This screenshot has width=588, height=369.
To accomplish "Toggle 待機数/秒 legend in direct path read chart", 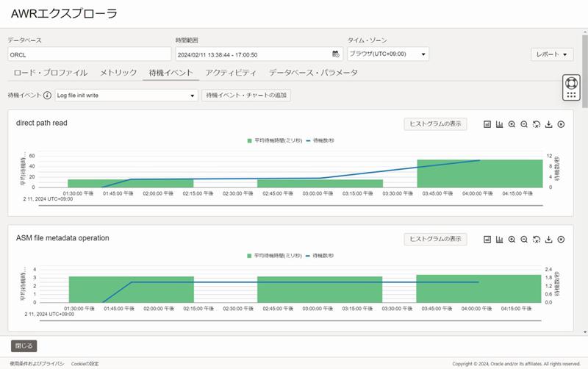I will point(320,140).
